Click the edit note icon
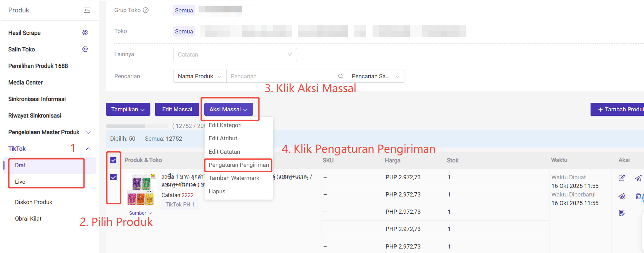Image resolution: width=644 pixels, height=253 pixels. pos(622,213)
